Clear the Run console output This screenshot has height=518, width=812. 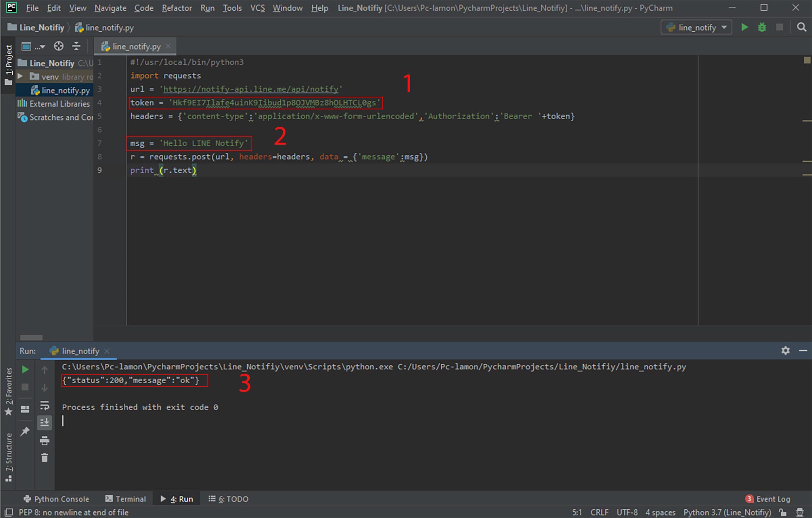pyautogui.click(x=44, y=458)
